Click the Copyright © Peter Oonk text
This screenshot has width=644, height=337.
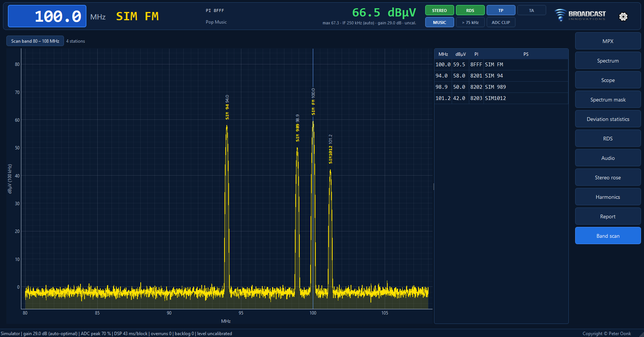point(607,334)
